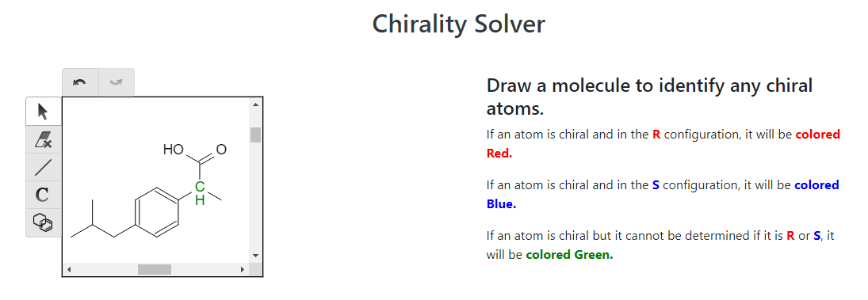Pick the carbon atom C tool

click(x=43, y=195)
